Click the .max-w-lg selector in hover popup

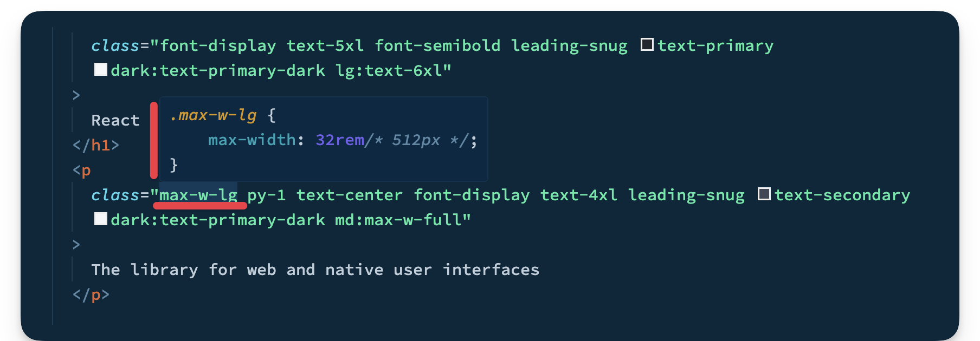(213, 115)
